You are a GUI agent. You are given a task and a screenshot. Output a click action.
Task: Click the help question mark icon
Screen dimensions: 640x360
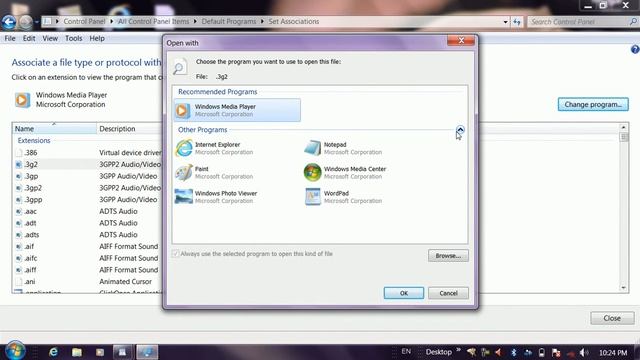(635, 49)
